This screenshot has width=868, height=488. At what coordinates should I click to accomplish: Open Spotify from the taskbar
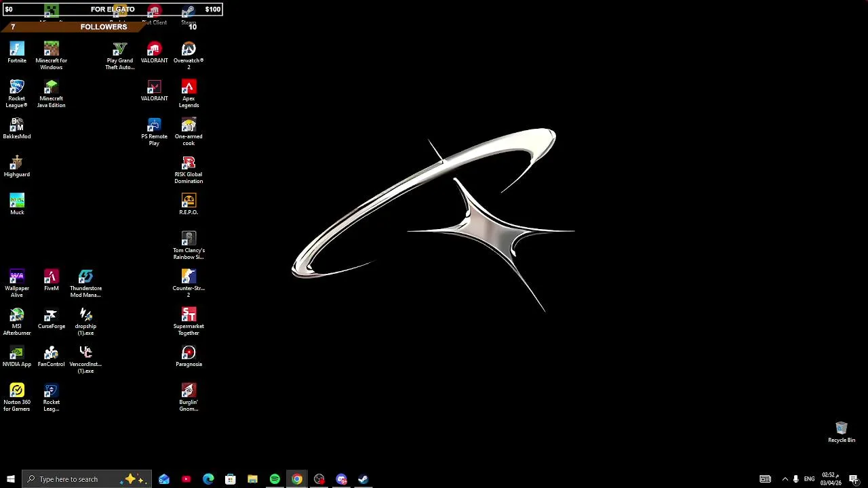275,479
